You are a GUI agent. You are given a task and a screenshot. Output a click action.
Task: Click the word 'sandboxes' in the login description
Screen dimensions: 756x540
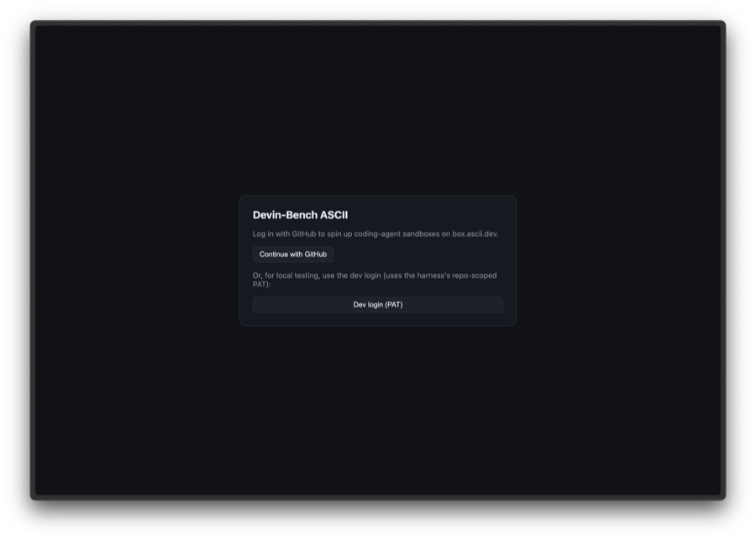click(x=421, y=233)
